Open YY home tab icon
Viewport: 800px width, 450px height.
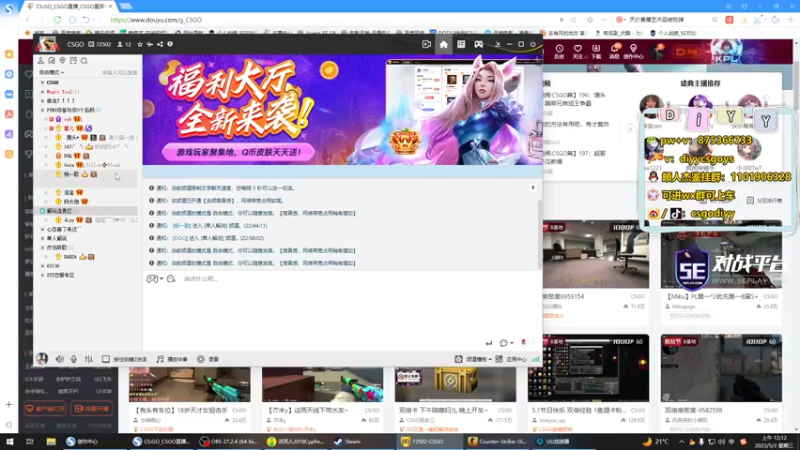click(x=443, y=44)
